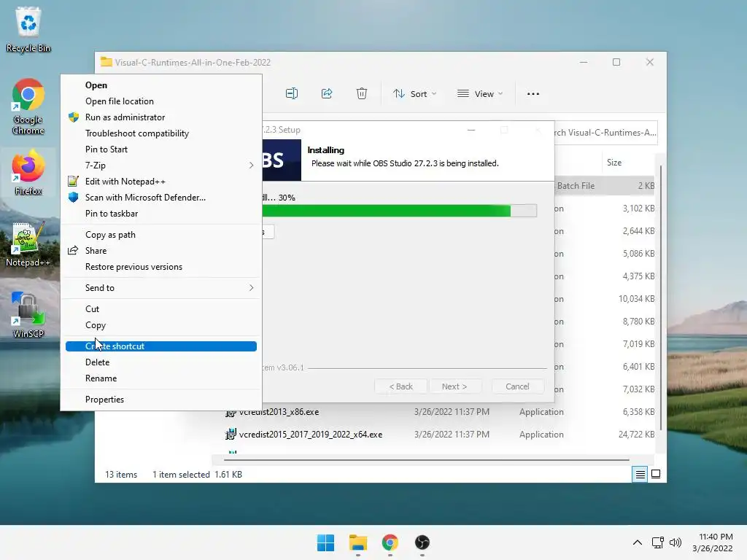Click the Run as administrator shield icon
This screenshot has width=747, height=560.
74,117
